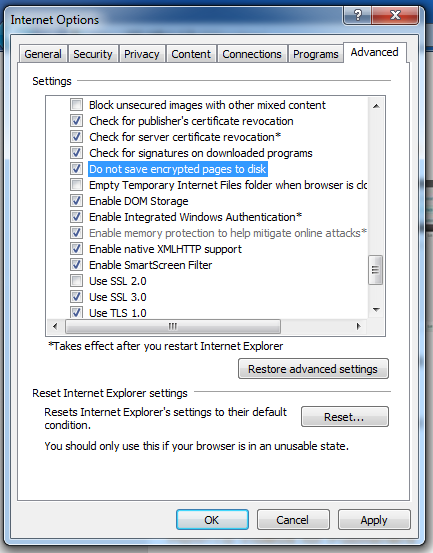Click the Apply button
The image size is (433, 553).
tap(374, 520)
